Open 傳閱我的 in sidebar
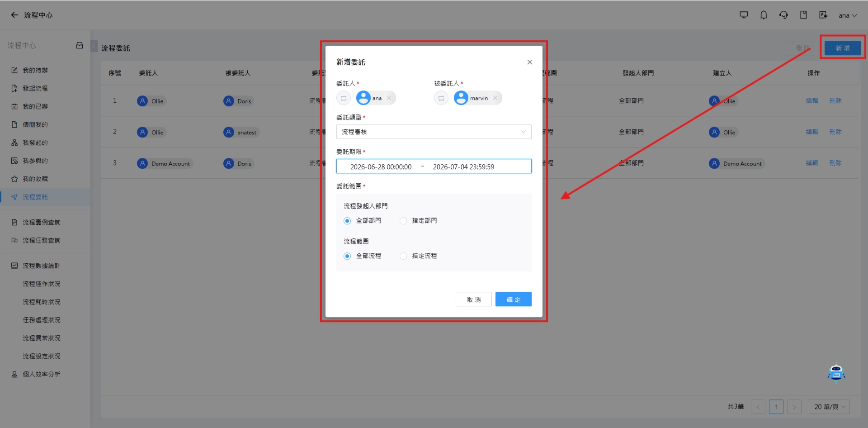Viewport: 868px width, 428px height. (35, 124)
